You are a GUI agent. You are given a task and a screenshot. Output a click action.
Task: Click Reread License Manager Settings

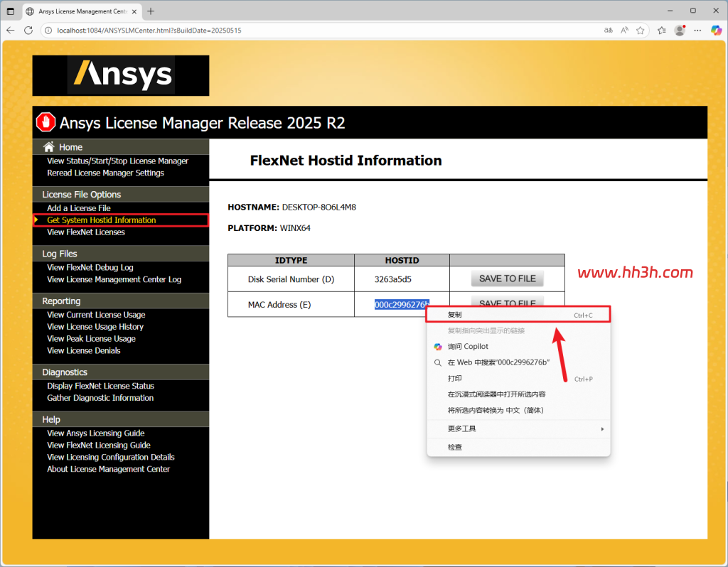point(105,173)
